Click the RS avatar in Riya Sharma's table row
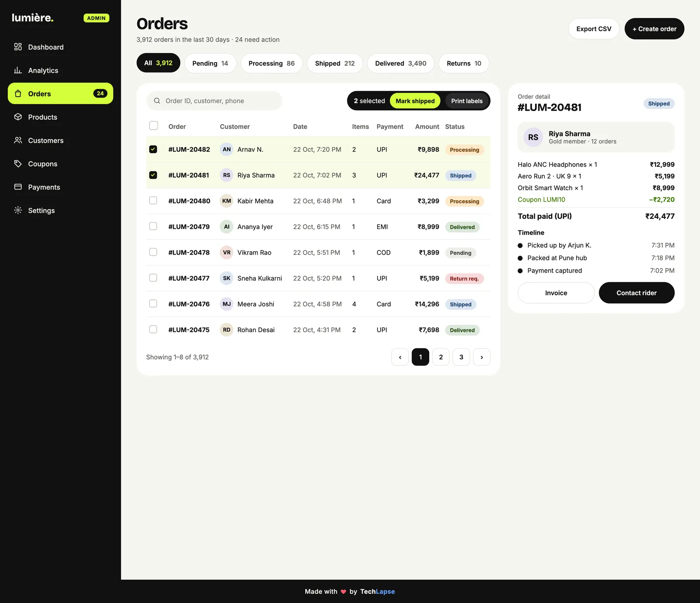This screenshot has height=603, width=700. [x=227, y=175]
